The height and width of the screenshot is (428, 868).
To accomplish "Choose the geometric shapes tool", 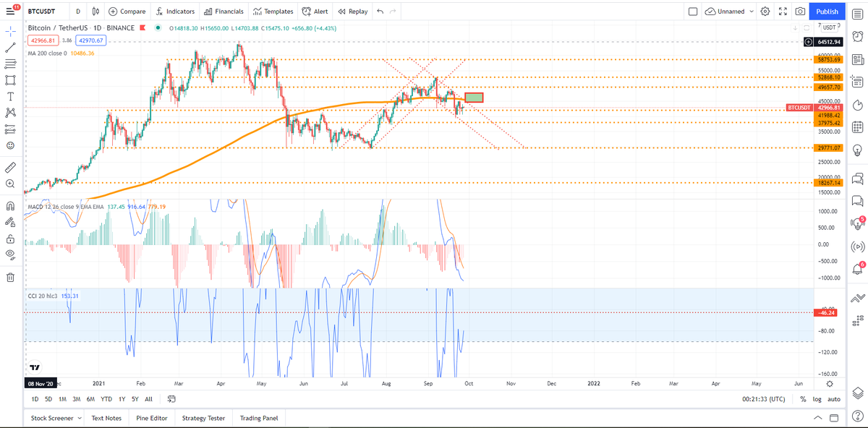I will tap(10, 80).
